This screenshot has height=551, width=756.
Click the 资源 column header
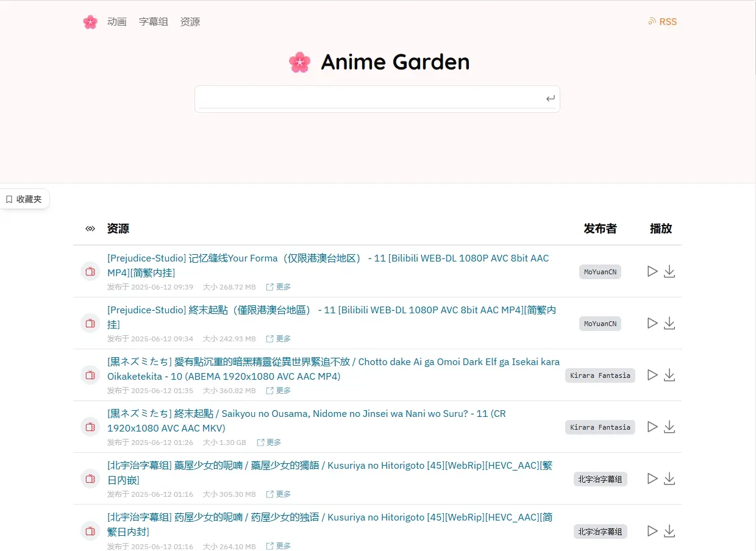pos(118,229)
